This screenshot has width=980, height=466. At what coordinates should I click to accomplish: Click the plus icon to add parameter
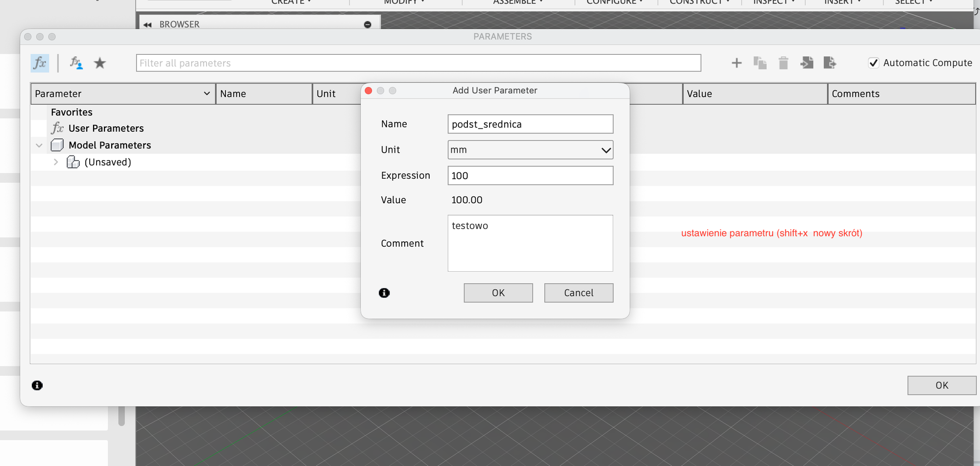tap(736, 63)
